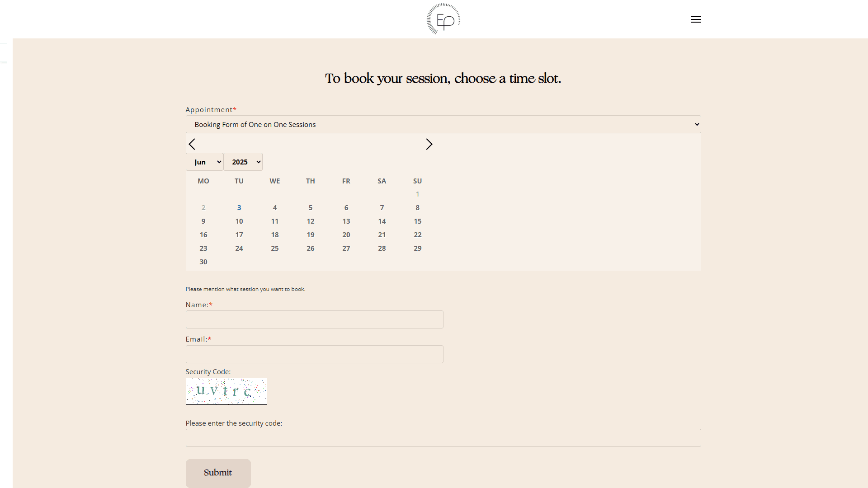
Task: Click the security code captcha image
Action: coord(226,391)
